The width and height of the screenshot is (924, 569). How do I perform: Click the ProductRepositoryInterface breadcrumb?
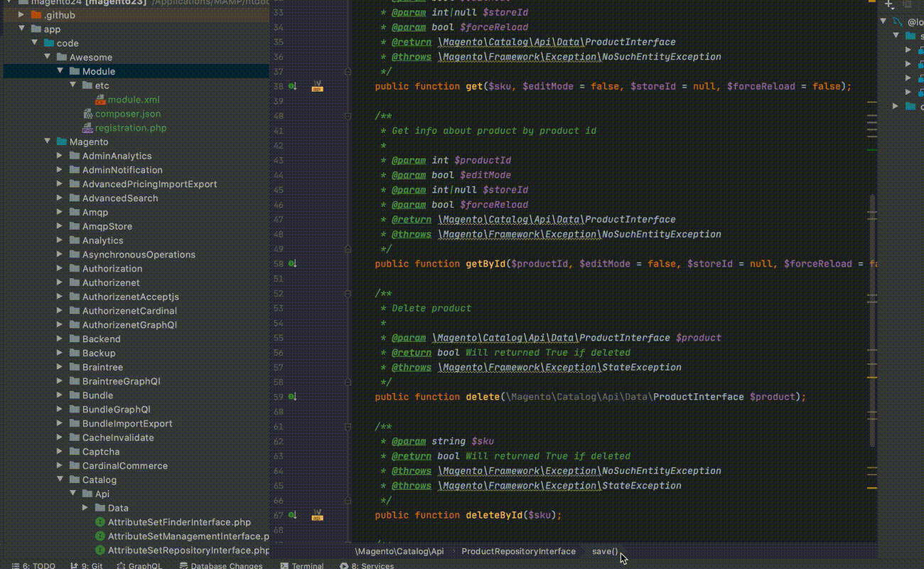point(518,551)
